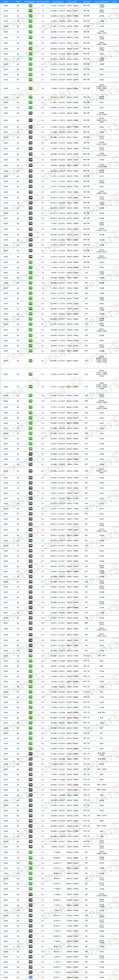Click diesel ON icon in Q5 CVUB row

[x=31, y=967]
